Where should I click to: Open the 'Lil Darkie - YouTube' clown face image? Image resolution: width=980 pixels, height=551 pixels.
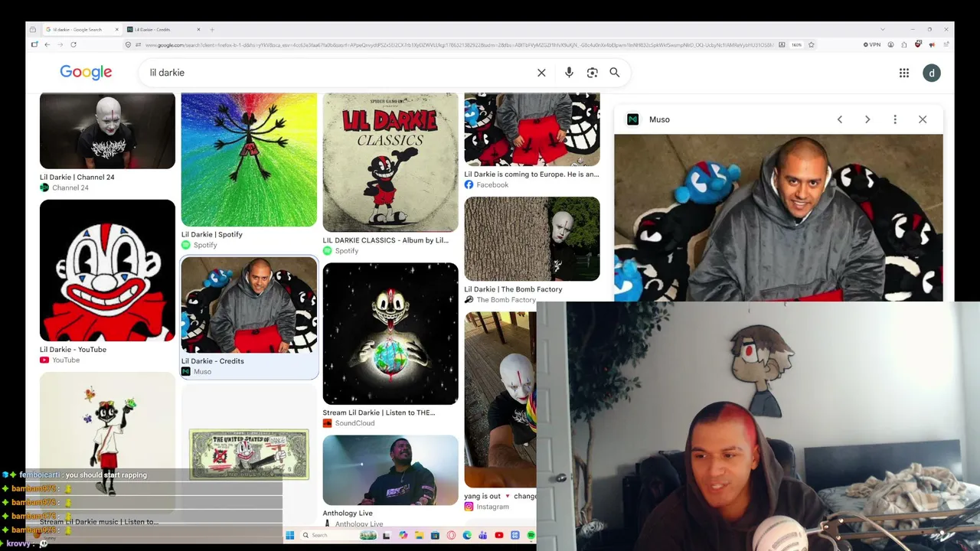click(x=107, y=270)
